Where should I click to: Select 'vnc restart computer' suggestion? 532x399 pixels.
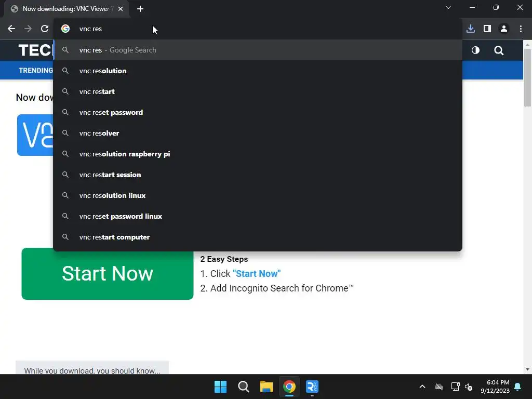click(258, 237)
